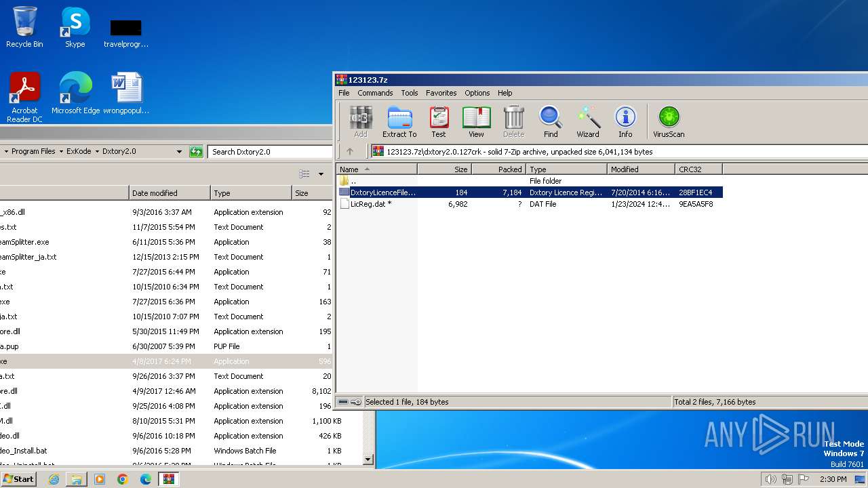Click the View file toolbar icon

point(476,122)
